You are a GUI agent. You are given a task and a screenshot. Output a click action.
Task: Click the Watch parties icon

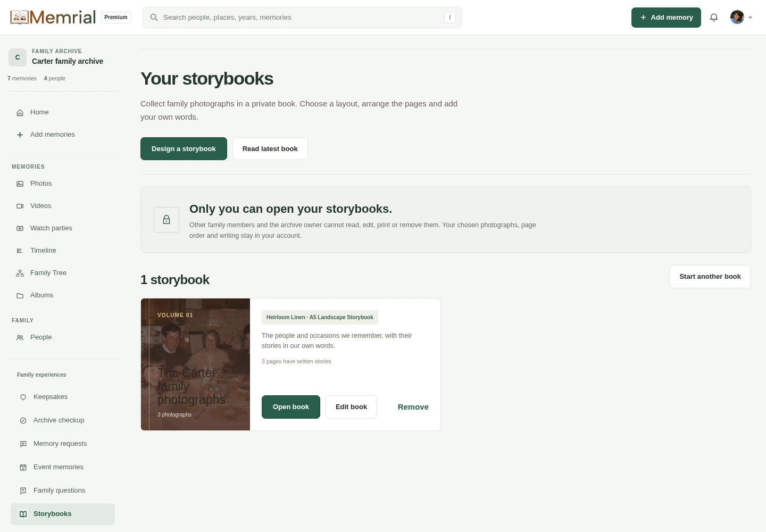(x=20, y=228)
